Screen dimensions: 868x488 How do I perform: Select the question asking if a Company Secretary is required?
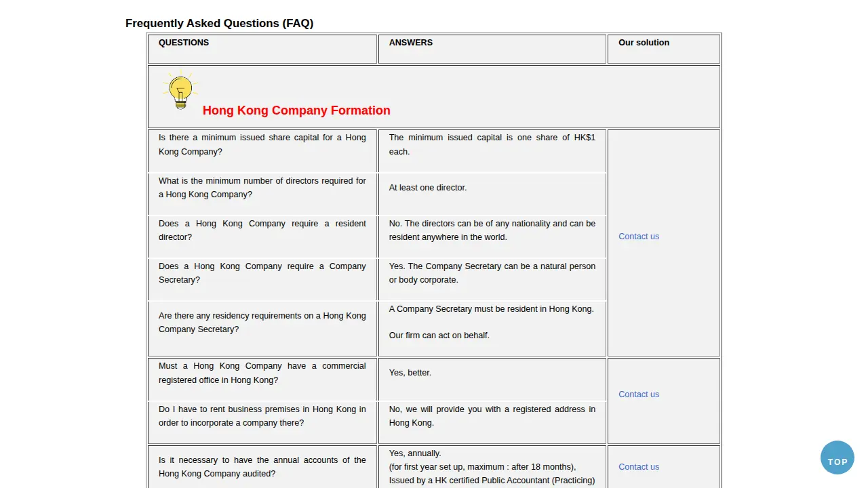click(262, 273)
